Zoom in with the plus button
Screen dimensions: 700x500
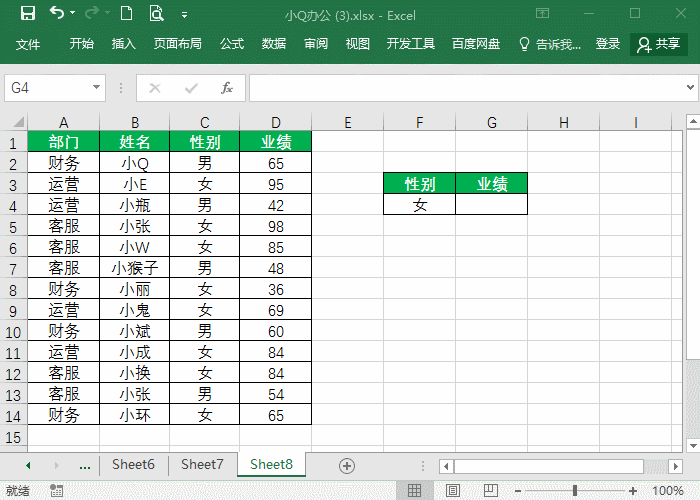coord(633,491)
